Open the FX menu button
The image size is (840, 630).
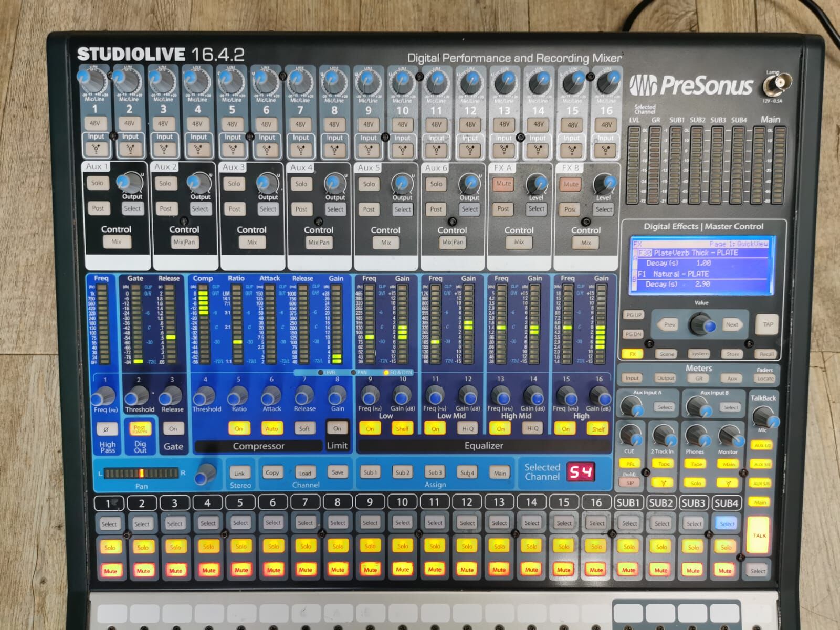[633, 354]
